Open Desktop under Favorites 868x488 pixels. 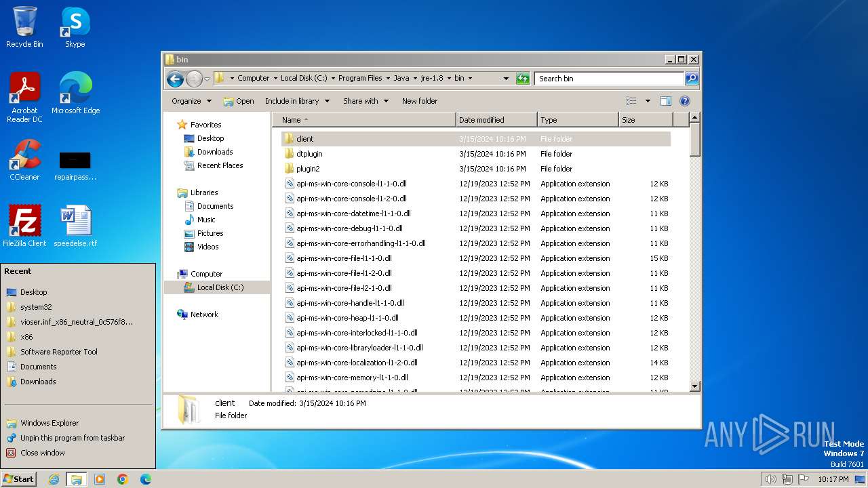tap(210, 138)
